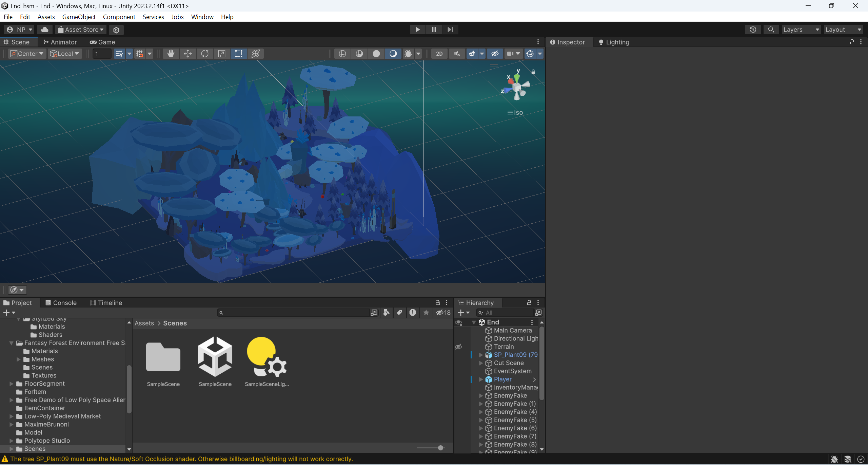Image resolution: width=868 pixels, height=465 pixels.
Task: Open Unity Cloud services icon
Action: click(x=45, y=30)
